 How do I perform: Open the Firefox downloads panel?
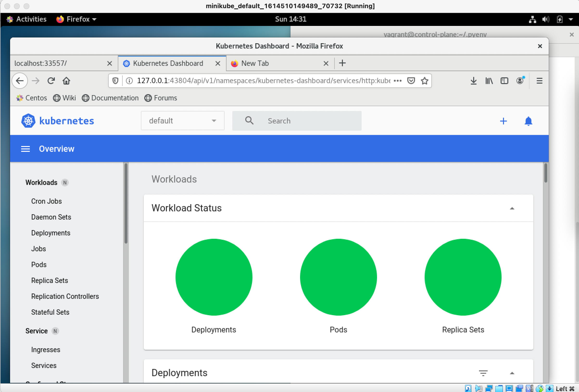point(474,81)
